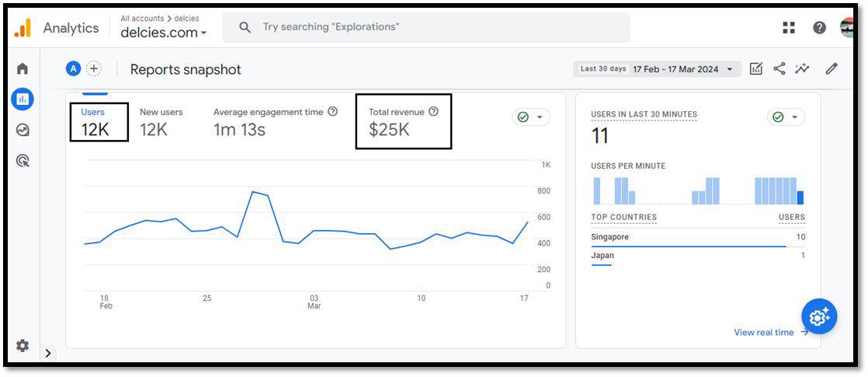Expand the data quality dropdown in realtime card
Viewport: 868px width, 377px height.
tap(786, 117)
